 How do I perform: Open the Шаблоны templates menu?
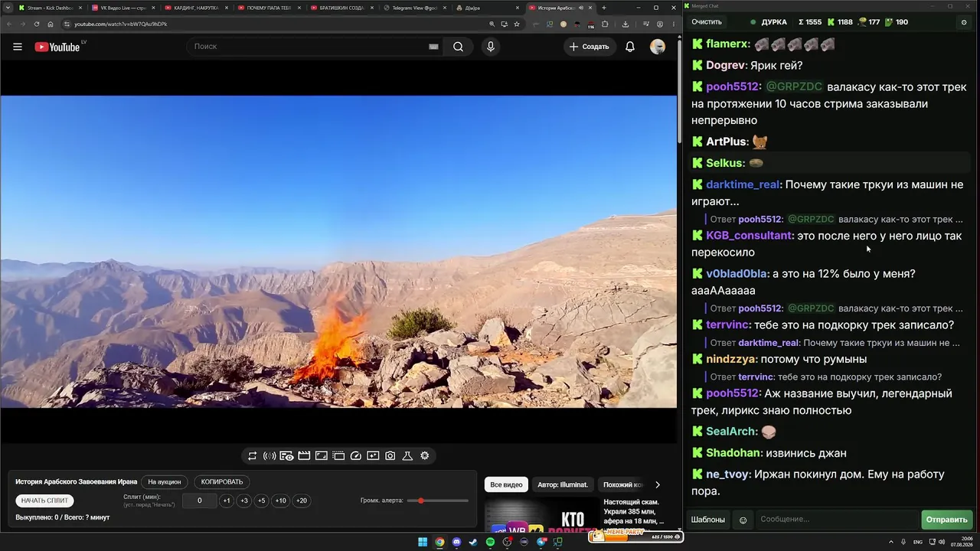click(x=708, y=520)
